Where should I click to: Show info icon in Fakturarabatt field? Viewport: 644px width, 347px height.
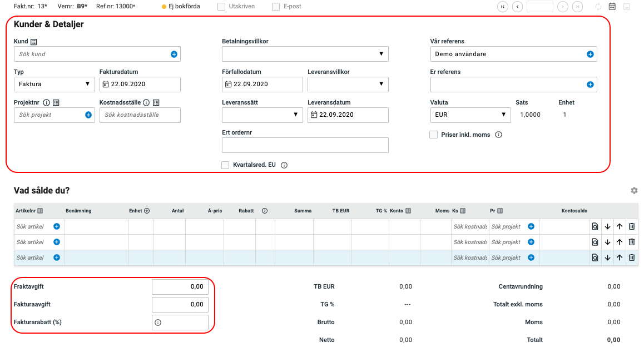pos(158,323)
